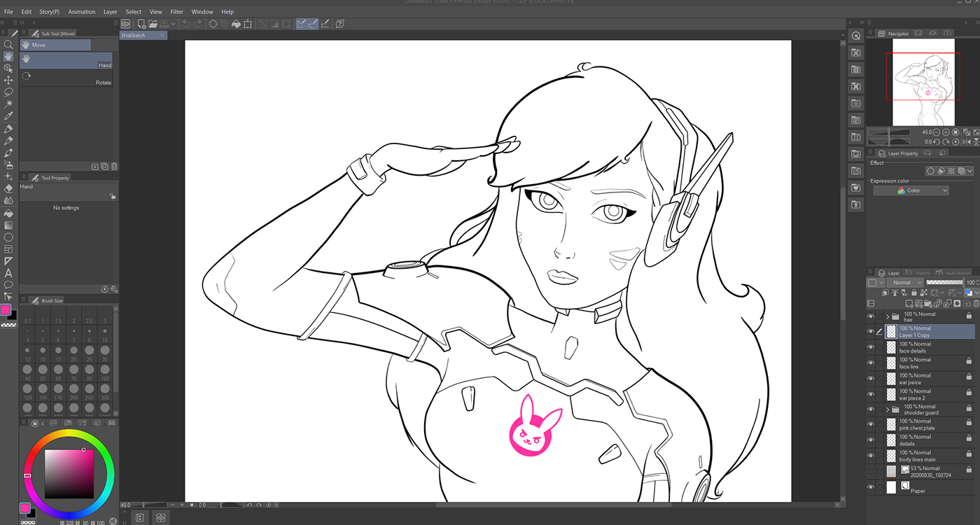Unlock the face line layer
The width and height of the screenshot is (980, 525).
click(969, 360)
